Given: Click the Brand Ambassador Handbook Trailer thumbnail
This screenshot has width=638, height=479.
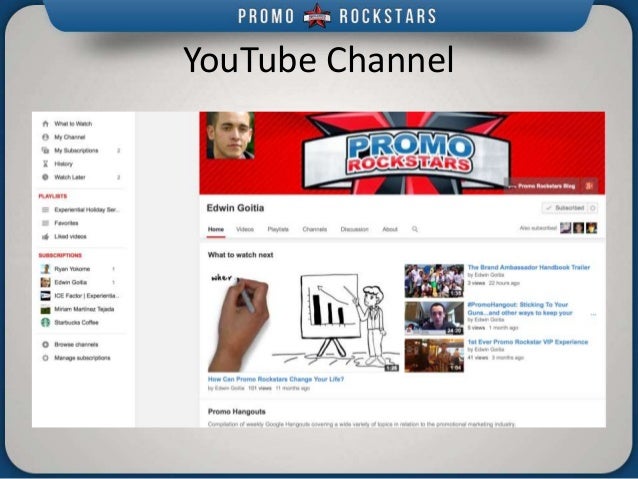Looking at the screenshot, I should click(434, 281).
